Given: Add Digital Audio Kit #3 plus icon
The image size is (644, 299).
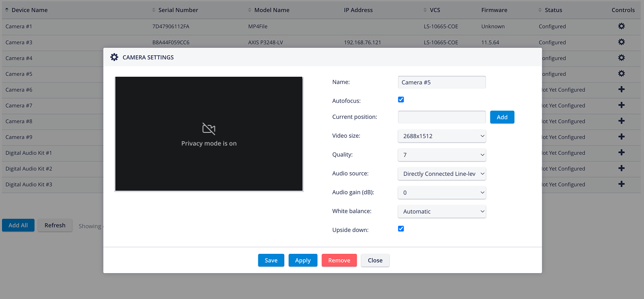Looking at the screenshot, I should pyautogui.click(x=621, y=184).
